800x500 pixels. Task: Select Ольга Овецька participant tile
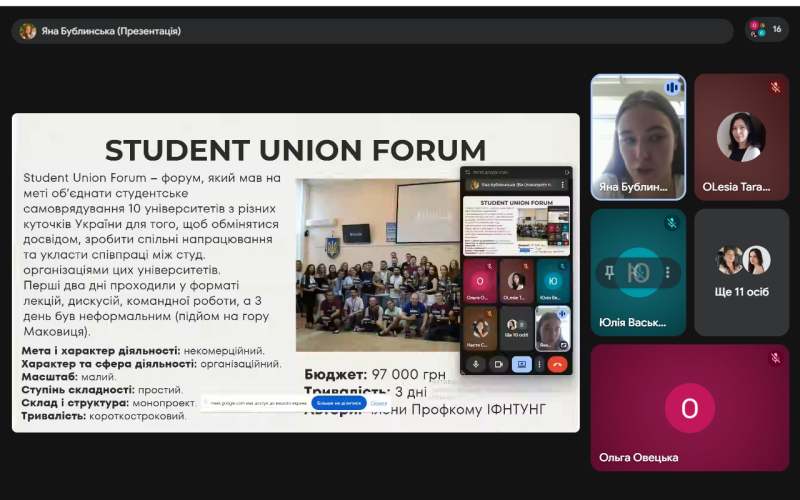[x=690, y=408]
